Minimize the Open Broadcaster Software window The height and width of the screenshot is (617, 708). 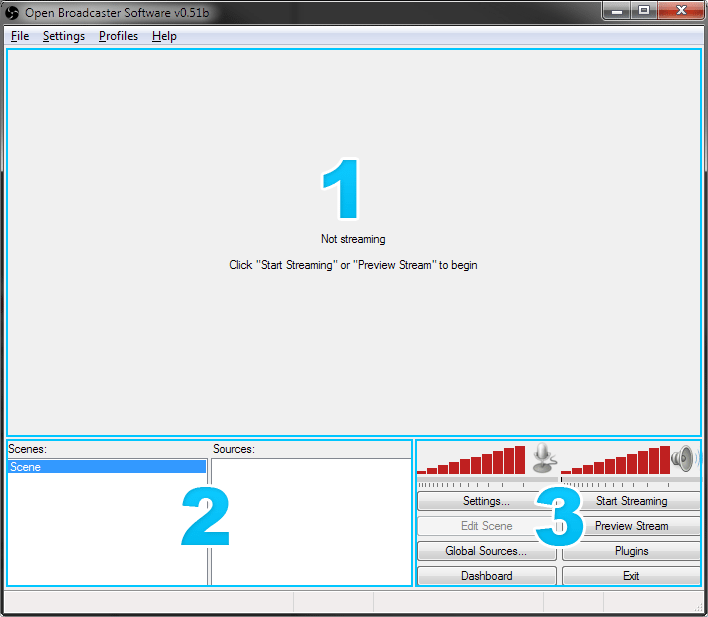pos(617,11)
